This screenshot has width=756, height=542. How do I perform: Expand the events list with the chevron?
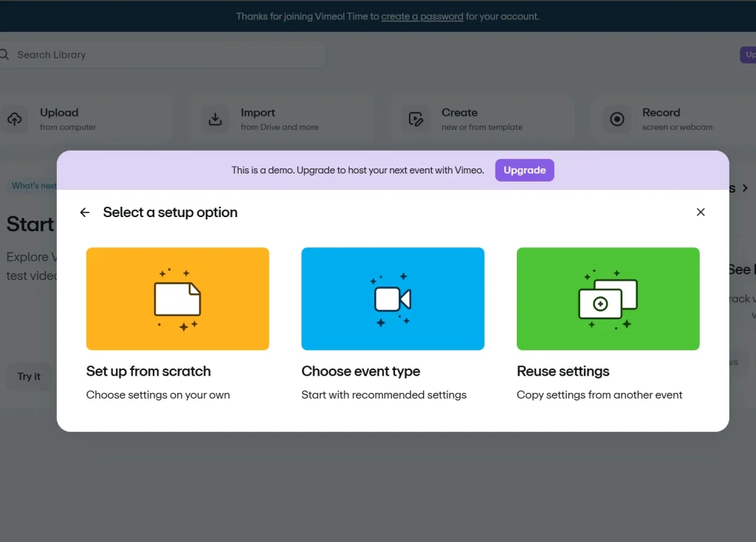click(746, 188)
